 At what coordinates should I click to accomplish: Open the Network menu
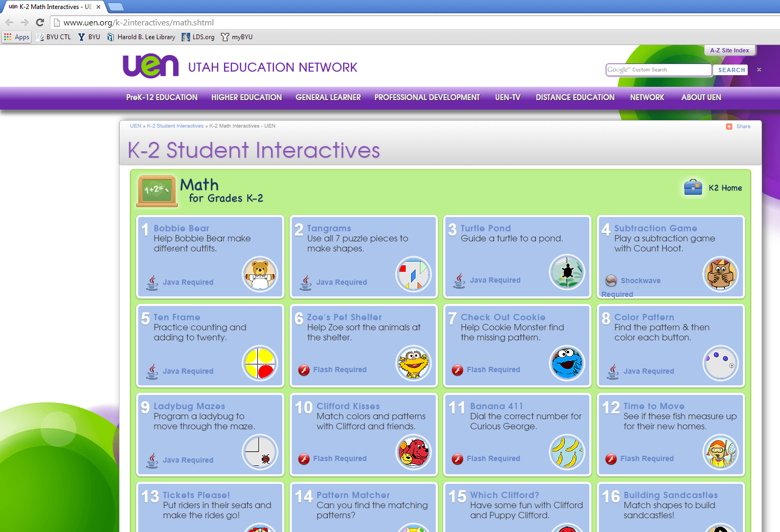[x=647, y=97]
